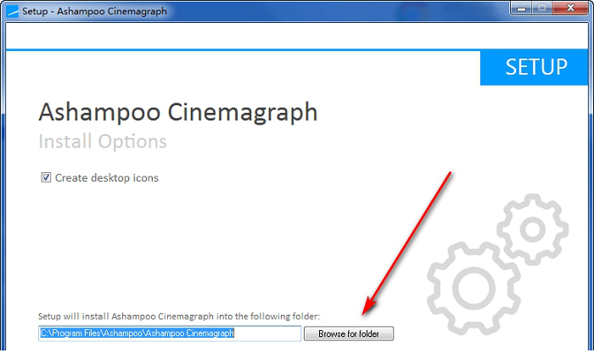Click the Browse for folder button

click(349, 333)
